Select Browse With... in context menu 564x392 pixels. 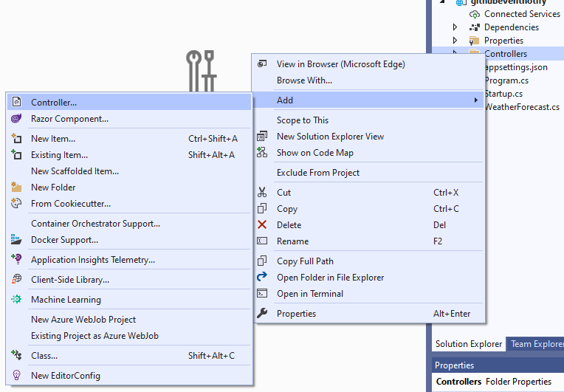(x=368, y=80)
